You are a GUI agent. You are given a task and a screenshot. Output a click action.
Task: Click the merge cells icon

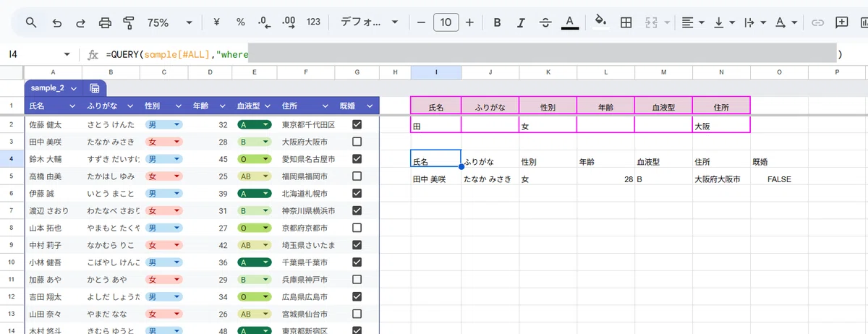651,22
